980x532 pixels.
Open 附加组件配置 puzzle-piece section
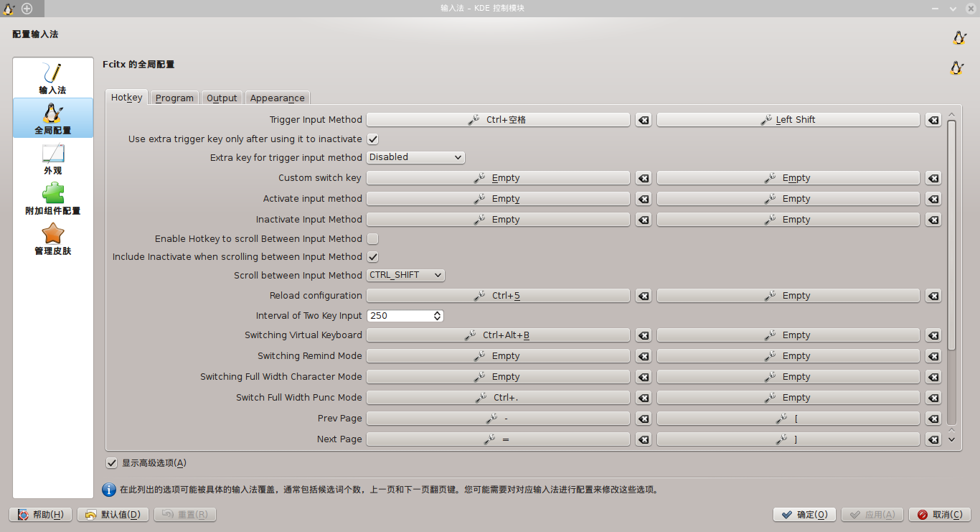click(52, 199)
